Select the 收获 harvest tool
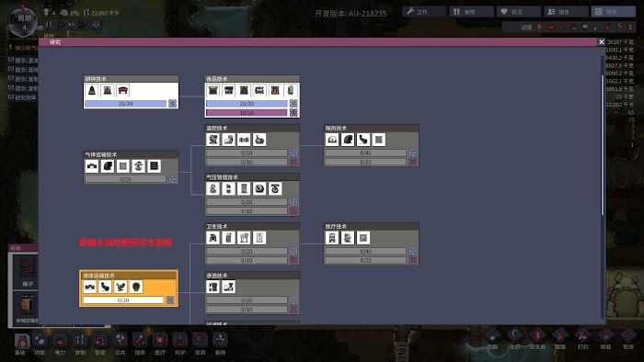This screenshot has width=644, height=362. pos(514,339)
